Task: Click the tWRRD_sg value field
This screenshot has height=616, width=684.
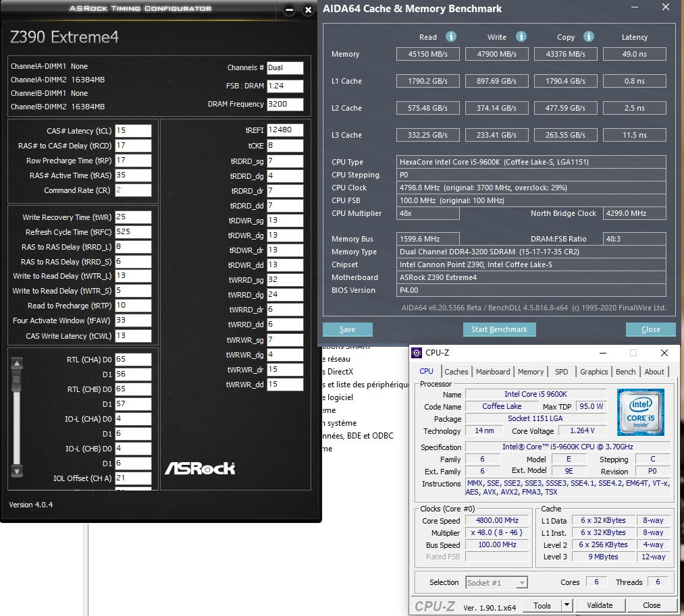Action: (285, 280)
